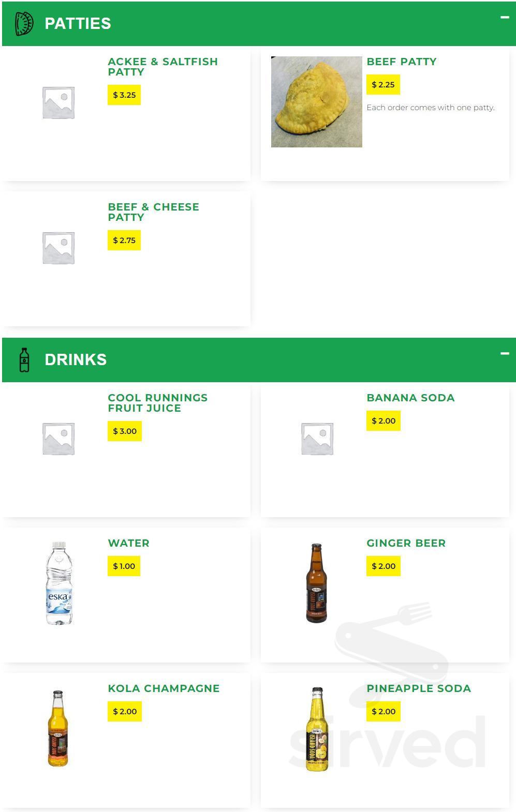This screenshot has width=516, height=812.
Task: Open the Ackee & Saltfish Patty item
Action: click(x=163, y=67)
